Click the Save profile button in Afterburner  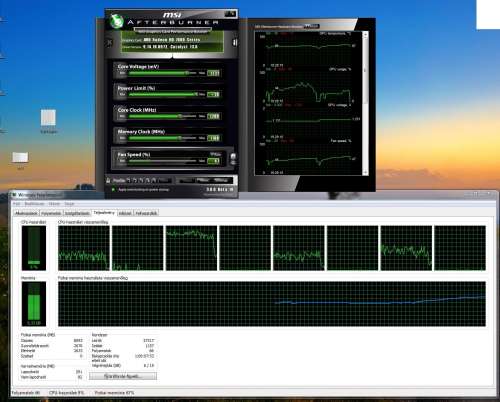pos(165,181)
